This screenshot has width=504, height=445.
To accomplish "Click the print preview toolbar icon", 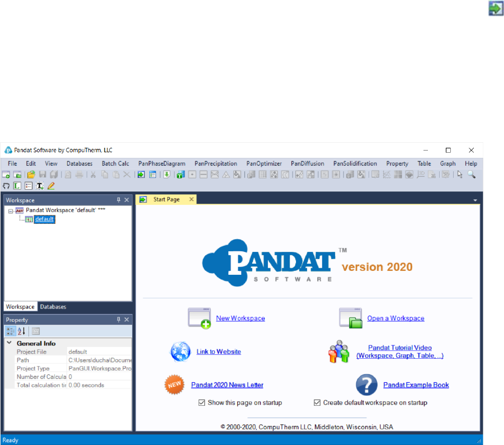I will click(68, 175).
